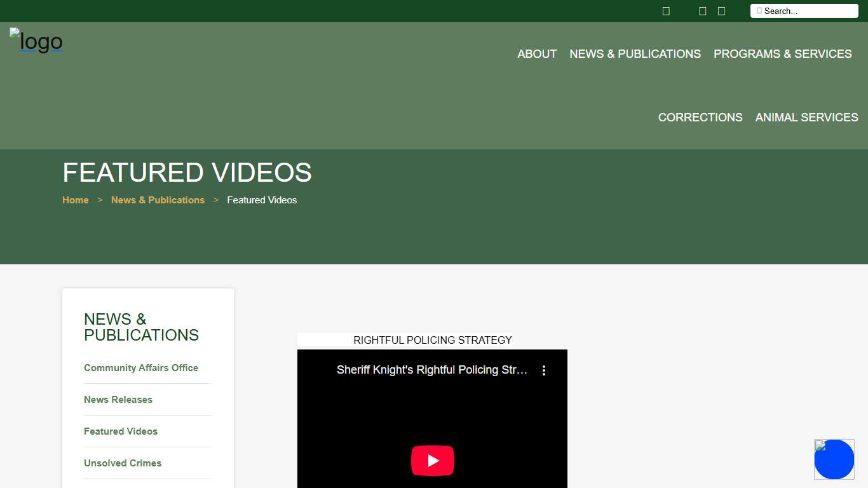This screenshot has height=488, width=868.
Task: Select News Releases in the sidebar
Action: [x=118, y=400]
